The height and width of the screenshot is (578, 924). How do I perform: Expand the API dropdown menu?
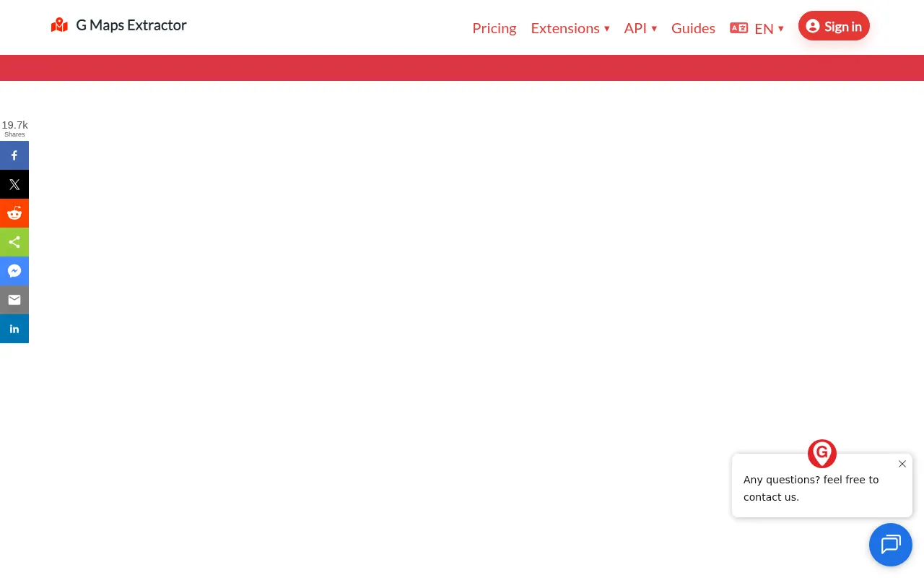tap(640, 28)
